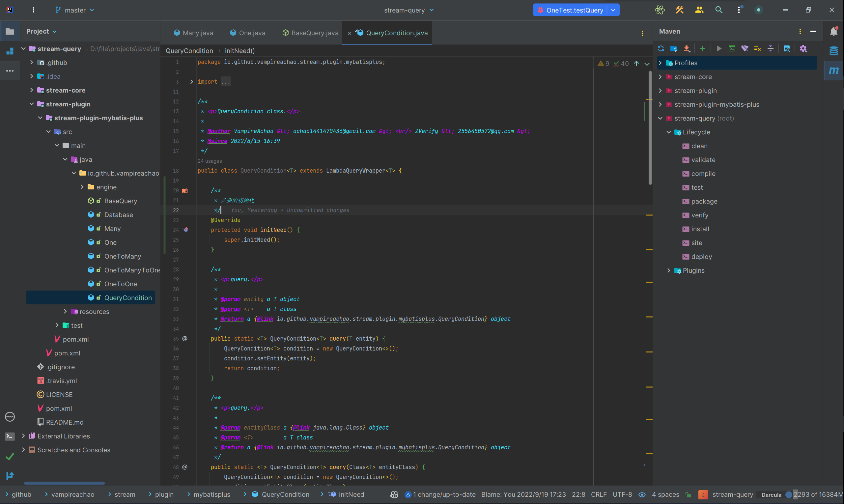Toggle Offline Mode in Maven toolbar
Image resolution: width=844 pixels, height=504 pixels.
(745, 48)
